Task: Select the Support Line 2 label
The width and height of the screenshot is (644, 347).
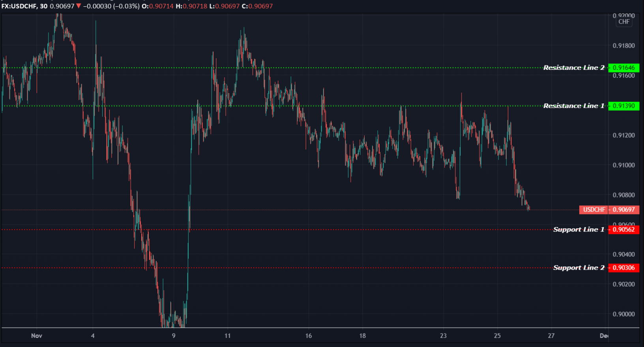Action: point(579,268)
